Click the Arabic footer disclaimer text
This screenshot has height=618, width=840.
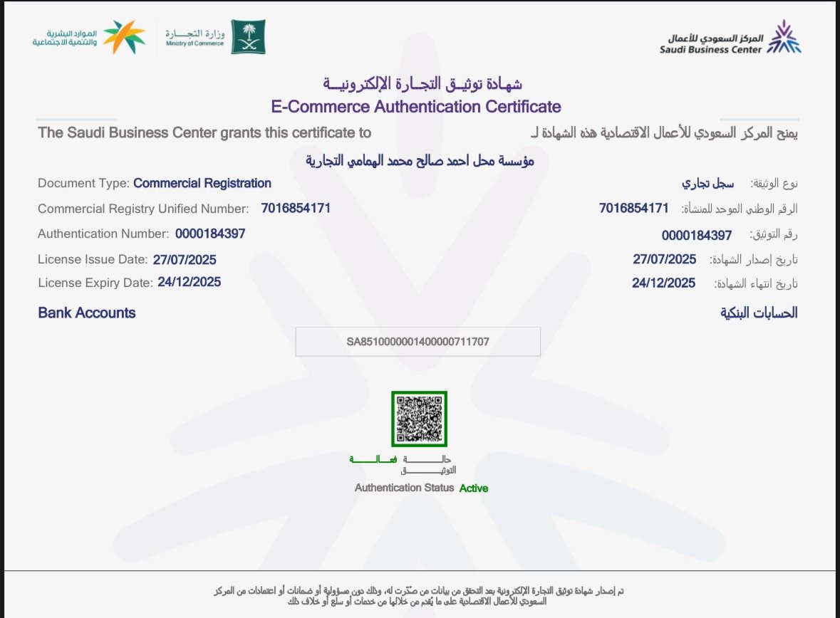pos(420,596)
